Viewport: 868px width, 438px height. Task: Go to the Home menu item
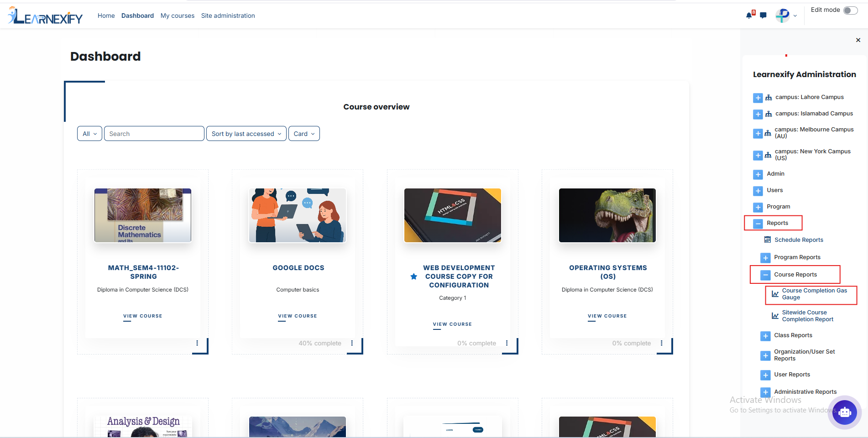tap(106, 16)
